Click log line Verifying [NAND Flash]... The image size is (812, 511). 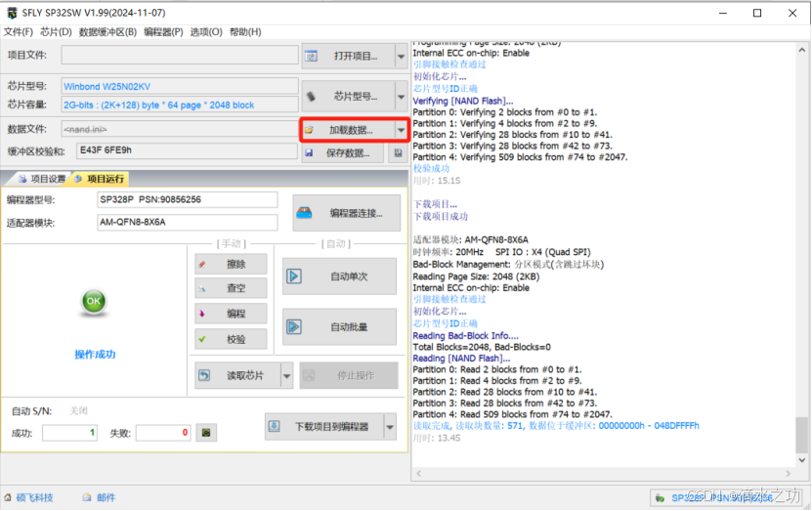pyautogui.click(x=463, y=101)
